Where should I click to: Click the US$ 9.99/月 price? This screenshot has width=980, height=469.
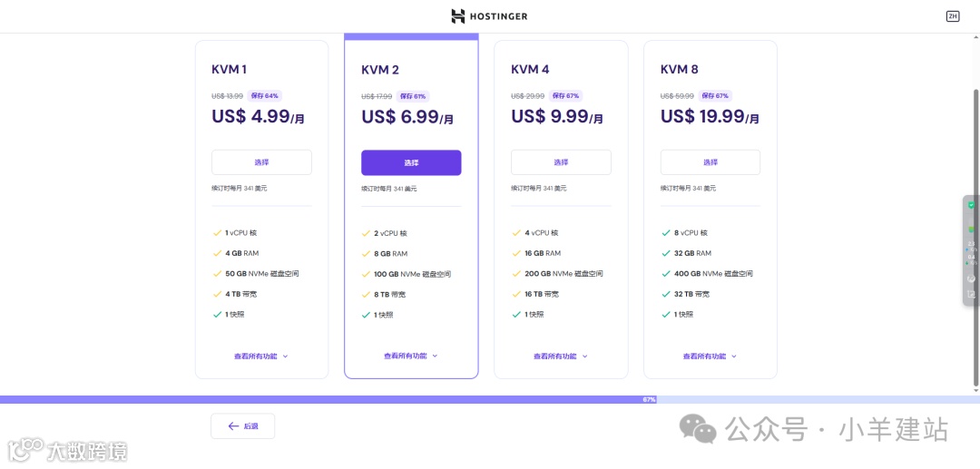click(557, 116)
